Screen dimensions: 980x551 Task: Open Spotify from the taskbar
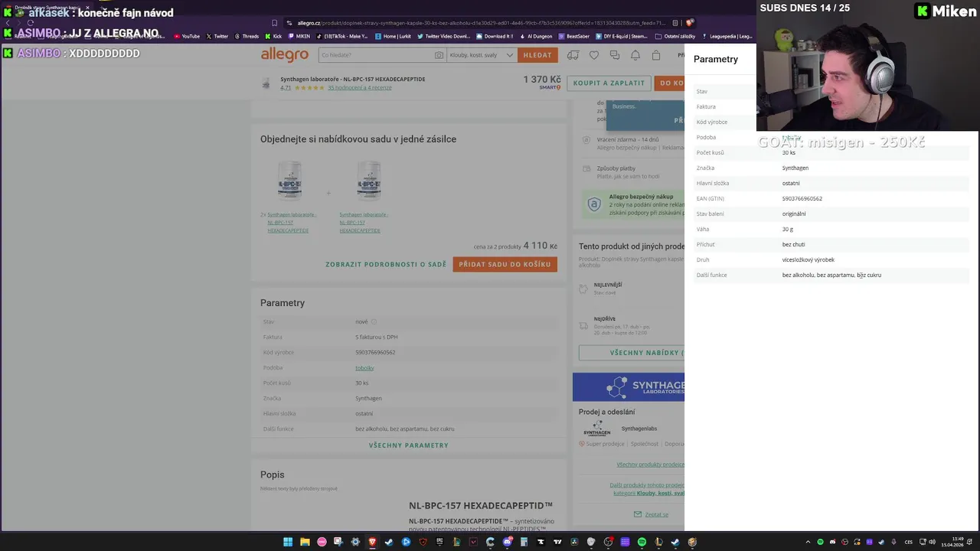coord(642,542)
